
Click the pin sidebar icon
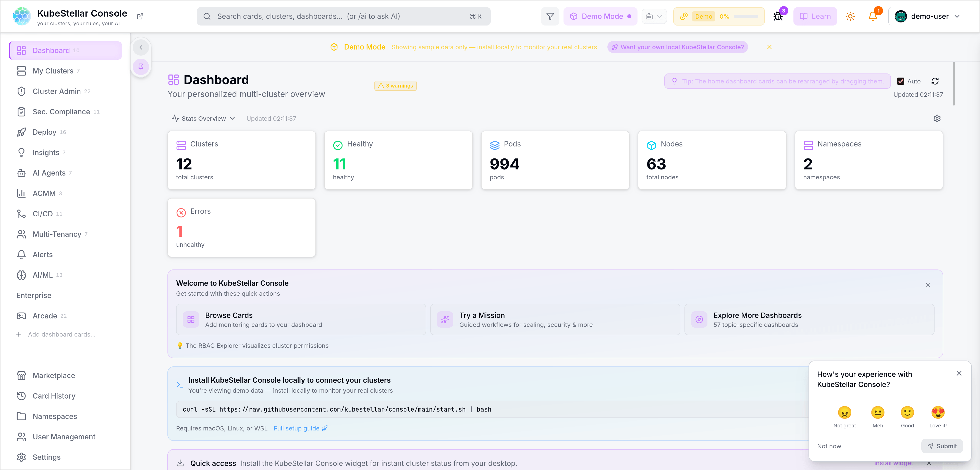click(x=141, y=67)
